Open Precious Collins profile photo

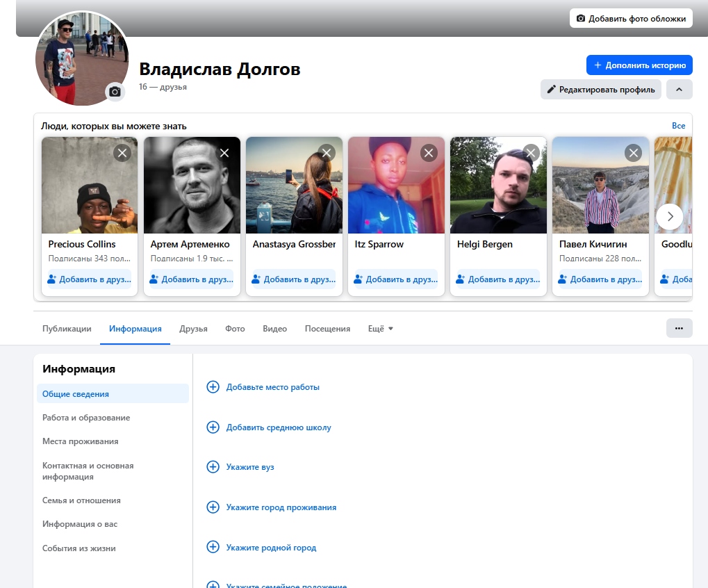coord(90,185)
